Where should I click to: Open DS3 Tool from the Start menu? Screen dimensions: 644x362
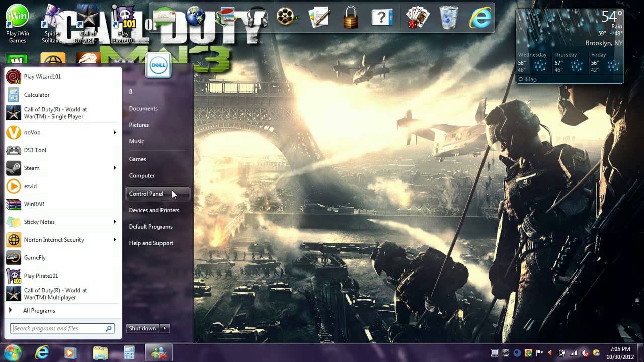(x=63, y=150)
